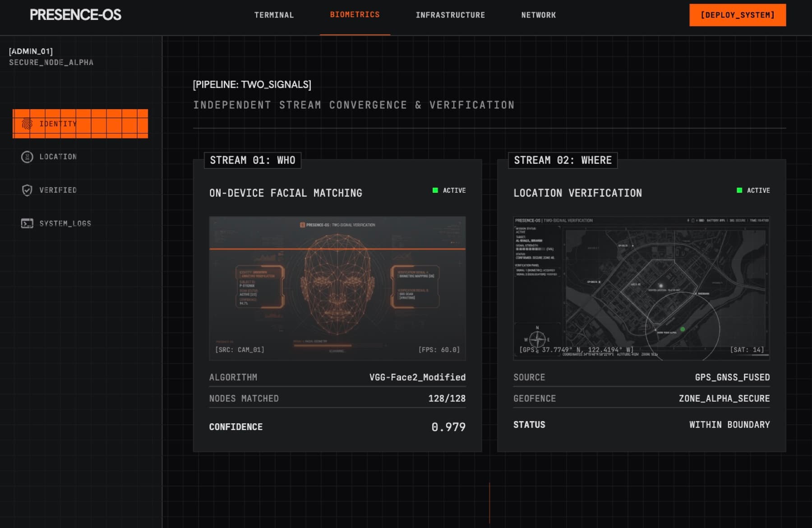Open the Verified sidebar section
The width and height of the screenshot is (812, 528).
point(80,190)
